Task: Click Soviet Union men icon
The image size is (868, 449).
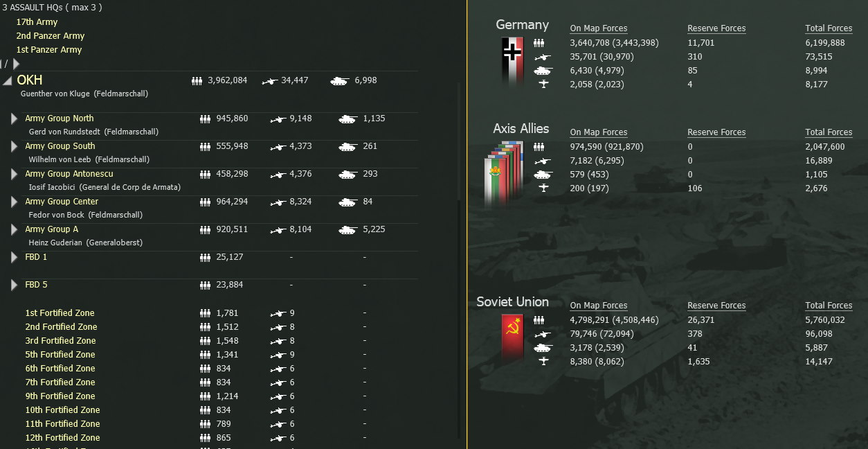Action: click(539, 320)
